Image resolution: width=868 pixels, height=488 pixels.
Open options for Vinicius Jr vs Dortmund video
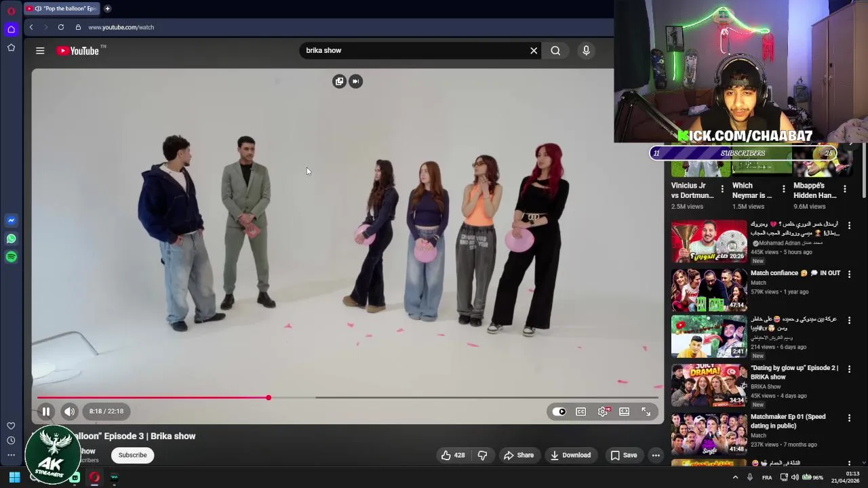point(722,189)
